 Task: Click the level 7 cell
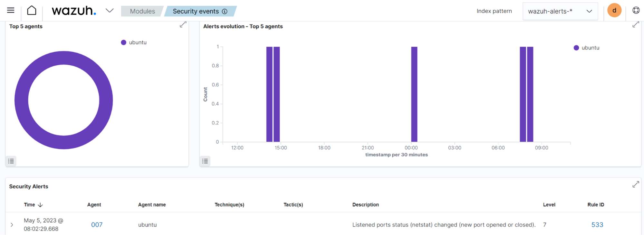545,225
